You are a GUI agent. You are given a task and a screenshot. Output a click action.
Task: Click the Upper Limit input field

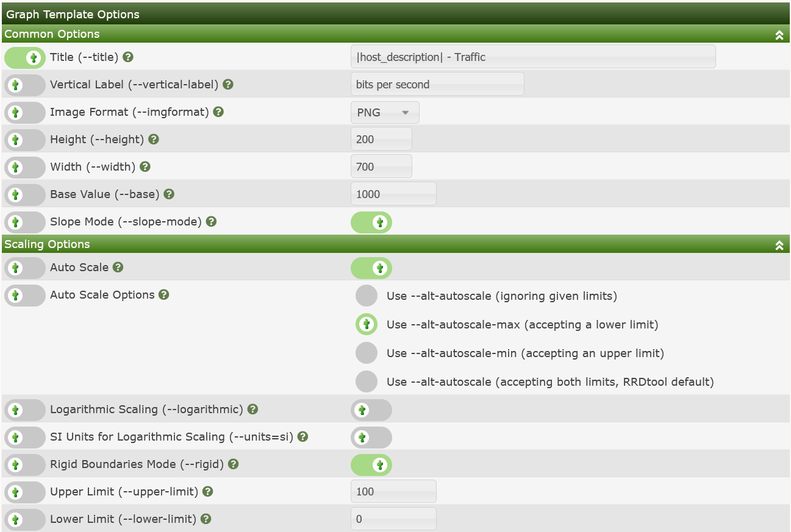click(393, 491)
